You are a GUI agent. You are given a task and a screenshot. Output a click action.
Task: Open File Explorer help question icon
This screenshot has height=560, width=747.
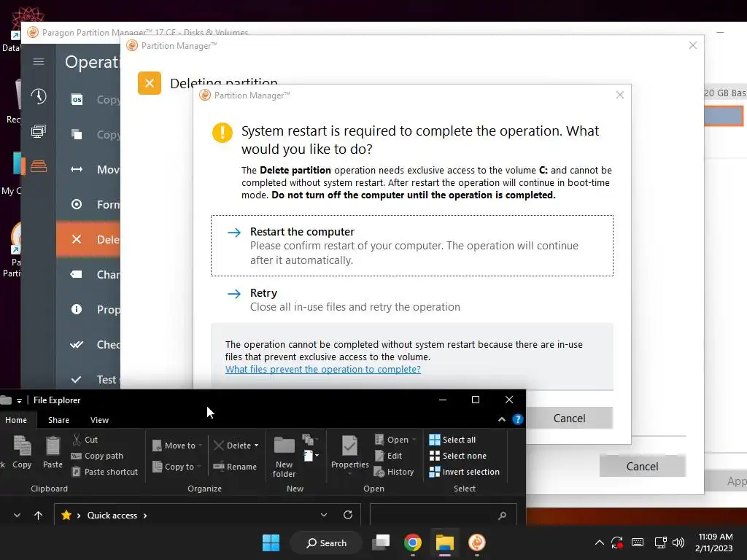pos(517,419)
